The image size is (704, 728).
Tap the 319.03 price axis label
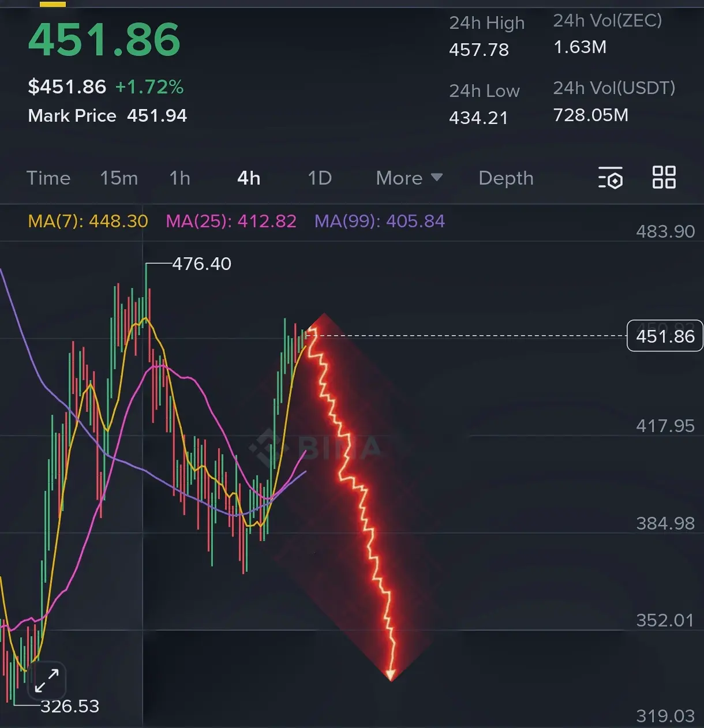(665, 716)
